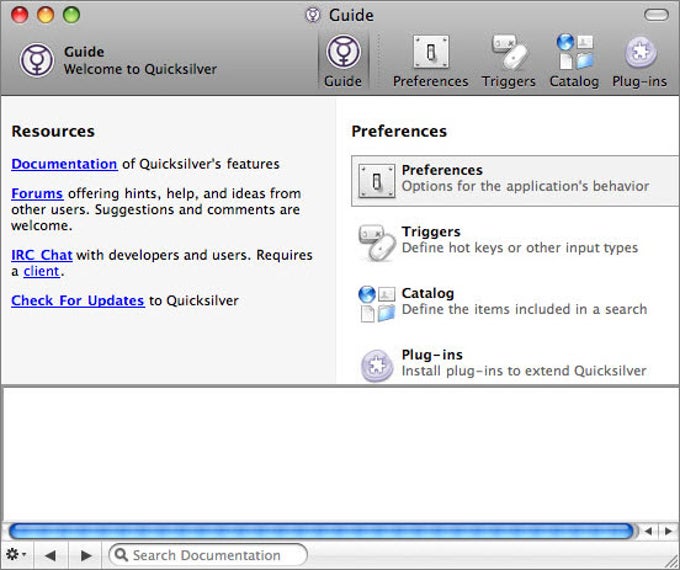Screen dimensions: 680x570
Task: Click the Preferences section heading
Action: tap(399, 131)
